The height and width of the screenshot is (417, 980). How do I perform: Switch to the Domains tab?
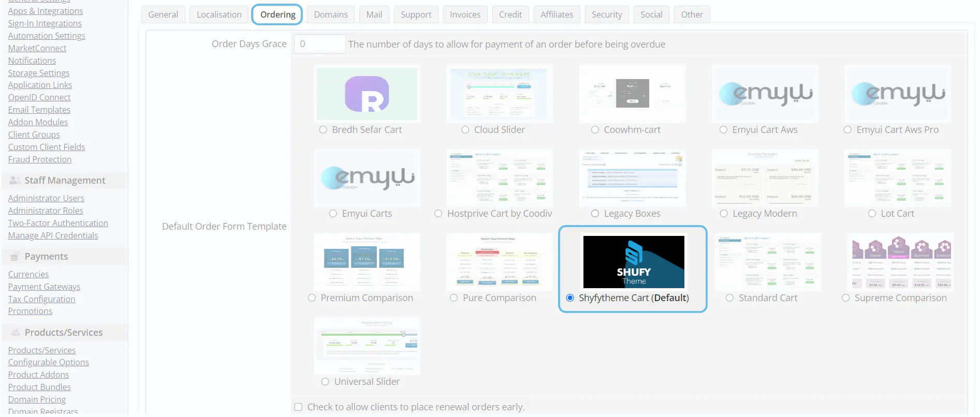coord(330,14)
